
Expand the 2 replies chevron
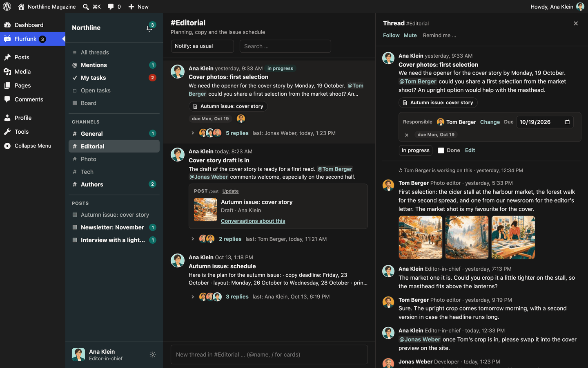pyautogui.click(x=193, y=239)
